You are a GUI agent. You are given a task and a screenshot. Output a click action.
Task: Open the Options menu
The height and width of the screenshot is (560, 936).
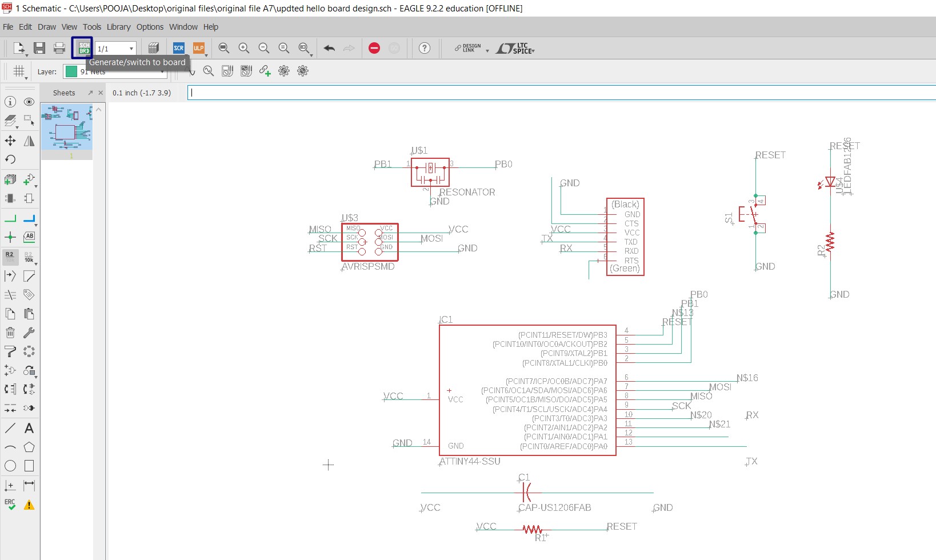pos(150,27)
